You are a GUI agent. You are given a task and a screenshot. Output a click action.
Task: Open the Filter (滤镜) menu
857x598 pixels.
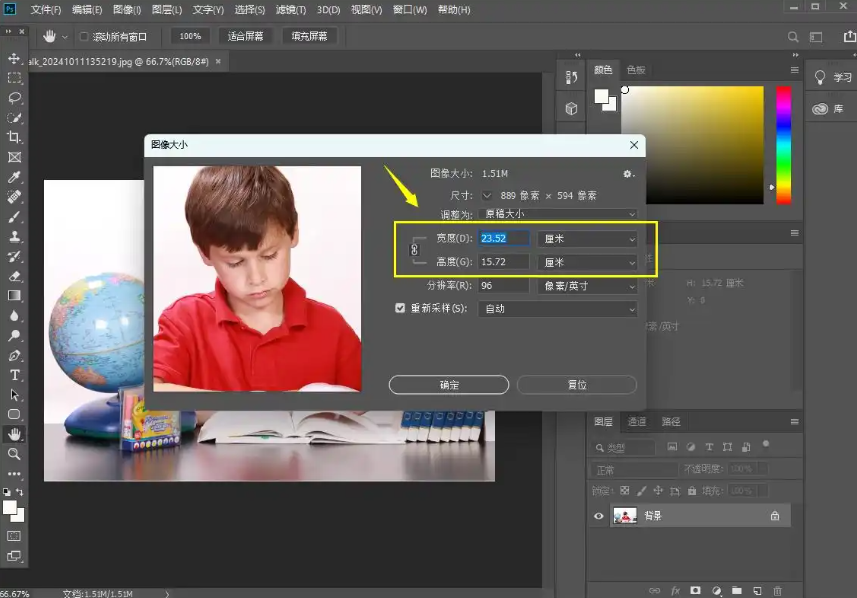click(290, 10)
